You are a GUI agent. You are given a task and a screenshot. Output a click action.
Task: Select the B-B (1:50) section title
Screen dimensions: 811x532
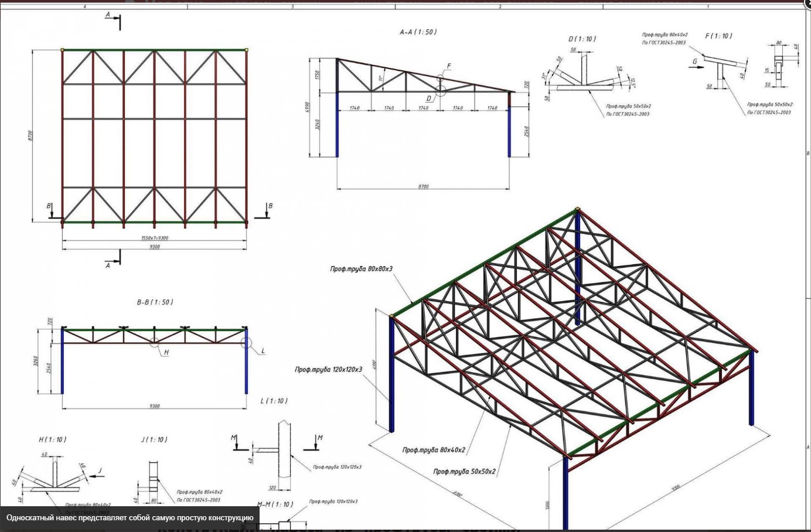click(155, 302)
